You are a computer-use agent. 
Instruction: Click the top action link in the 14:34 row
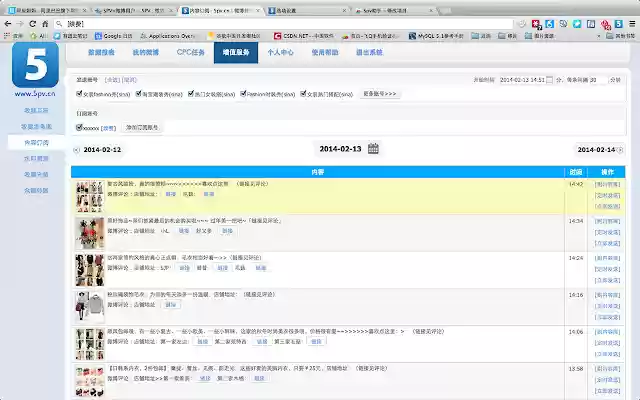point(607,221)
